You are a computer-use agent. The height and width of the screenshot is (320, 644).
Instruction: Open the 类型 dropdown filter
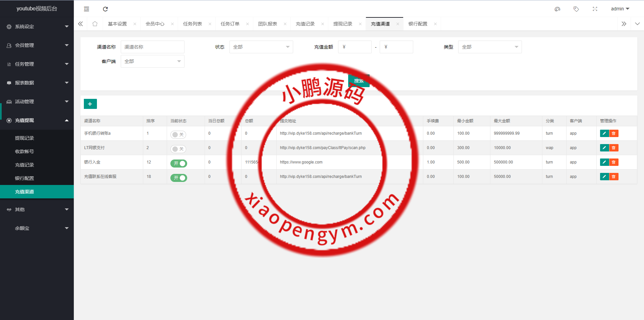pos(490,47)
